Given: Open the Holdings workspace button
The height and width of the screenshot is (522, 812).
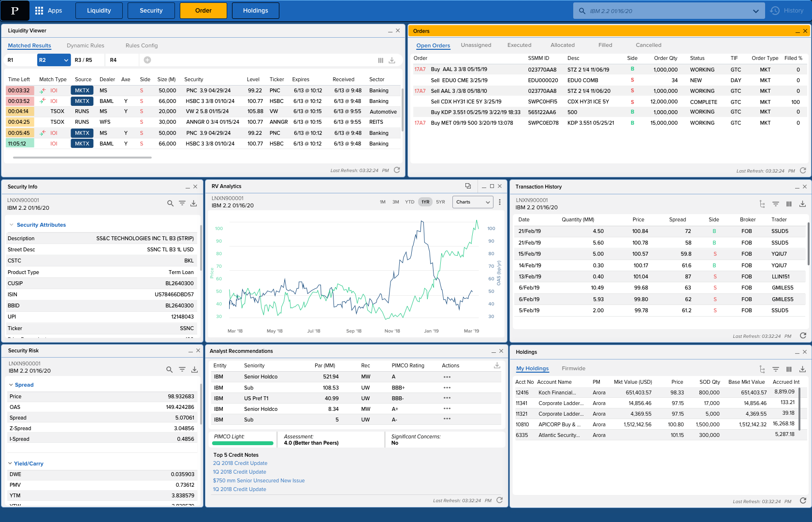Looking at the screenshot, I should (256, 11).
